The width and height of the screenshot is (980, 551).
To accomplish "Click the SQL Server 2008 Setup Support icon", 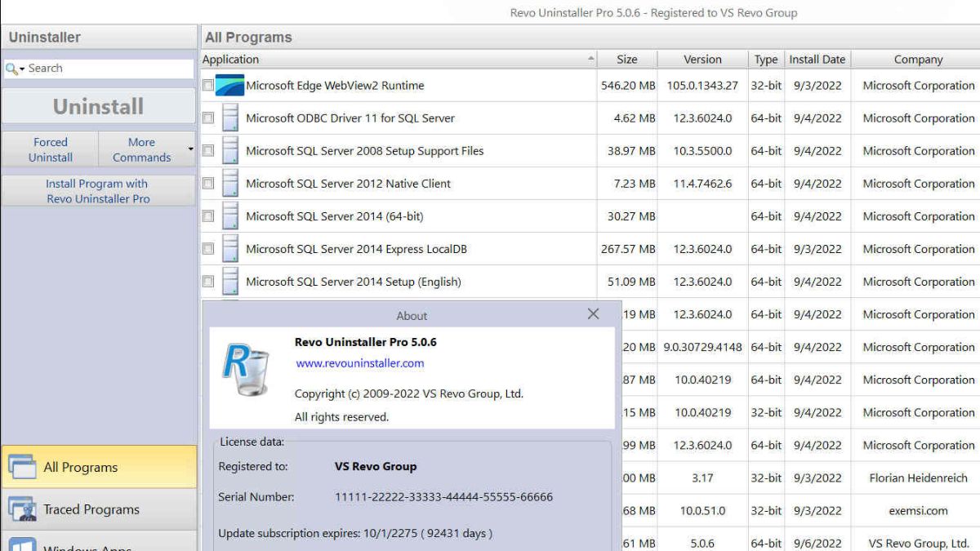I will pos(230,150).
